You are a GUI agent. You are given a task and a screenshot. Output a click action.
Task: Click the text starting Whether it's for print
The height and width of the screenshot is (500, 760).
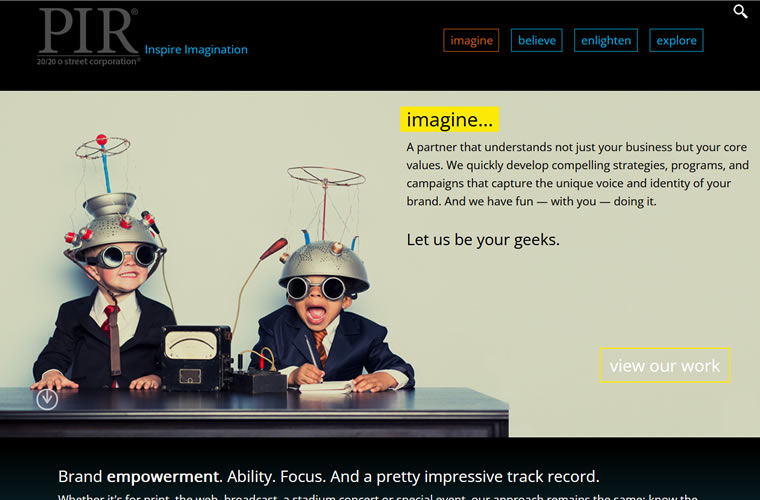coord(378,497)
